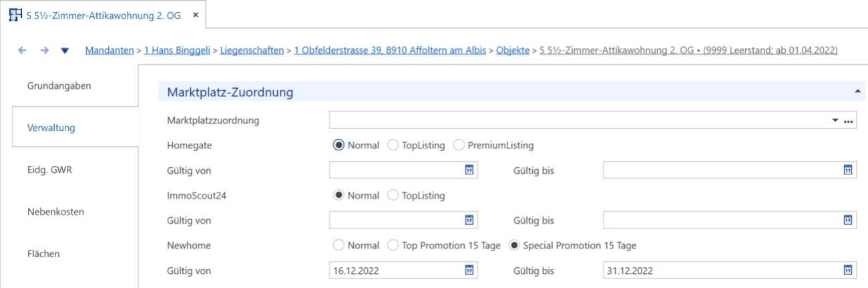Go forward with the right arrow
868x288 pixels.
pyautogui.click(x=44, y=50)
